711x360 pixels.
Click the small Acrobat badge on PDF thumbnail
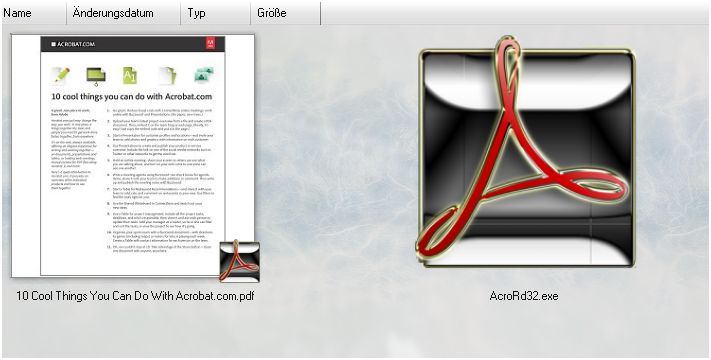239,262
